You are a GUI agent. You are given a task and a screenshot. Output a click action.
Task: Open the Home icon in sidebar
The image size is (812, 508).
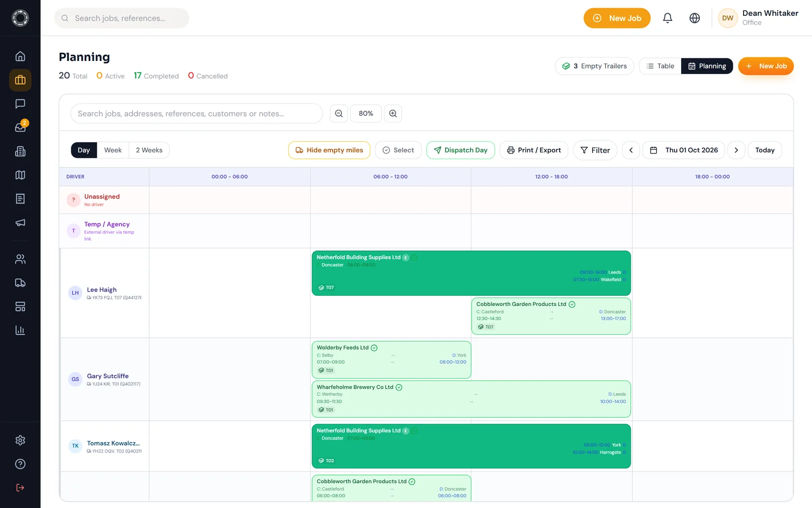coord(20,56)
